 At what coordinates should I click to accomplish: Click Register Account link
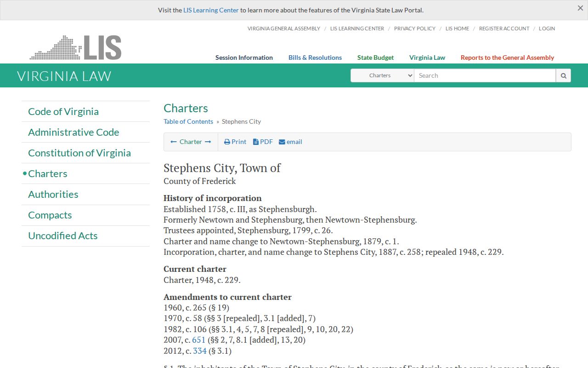(504, 29)
